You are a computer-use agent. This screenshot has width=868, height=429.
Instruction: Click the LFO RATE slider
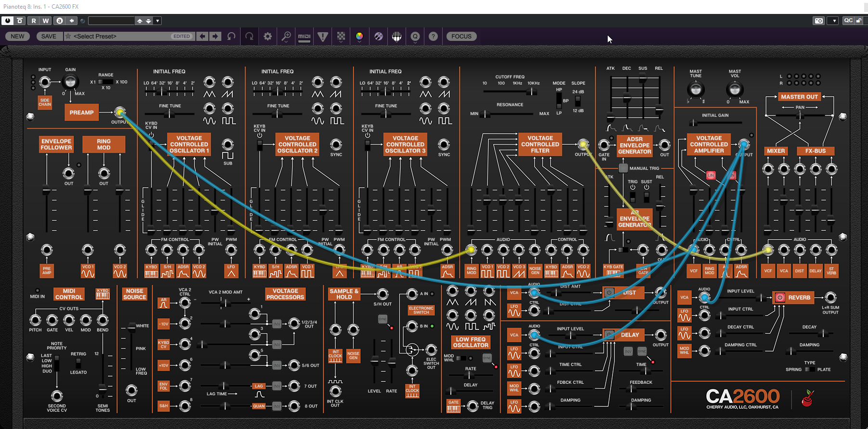[471, 375]
